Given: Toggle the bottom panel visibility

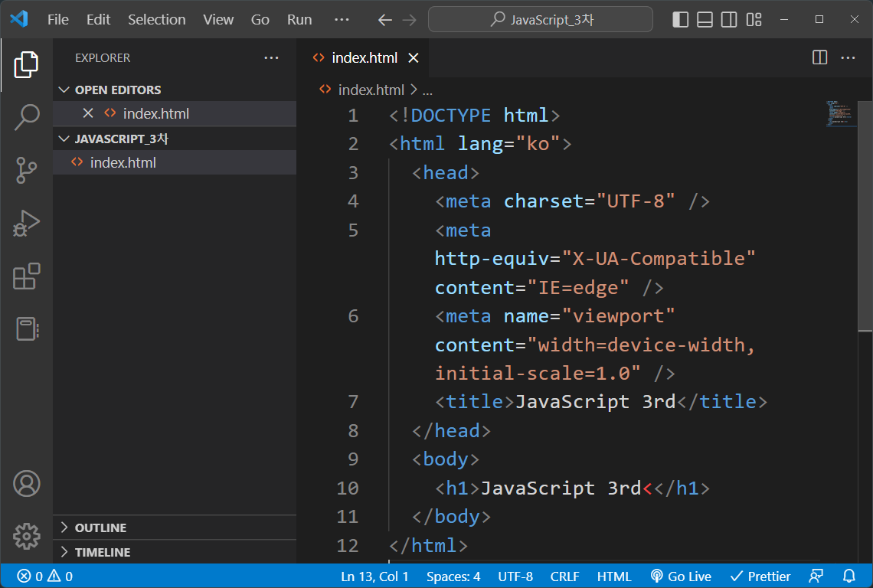Looking at the screenshot, I should (705, 19).
